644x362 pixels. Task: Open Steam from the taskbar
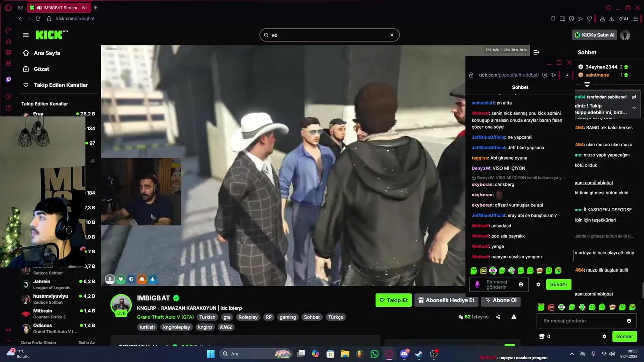point(419,354)
